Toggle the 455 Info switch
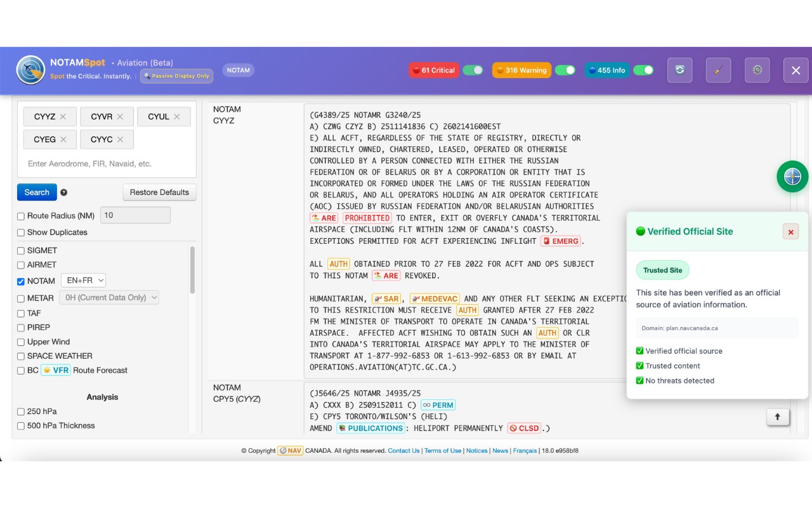812x508 pixels. [x=643, y=70]
